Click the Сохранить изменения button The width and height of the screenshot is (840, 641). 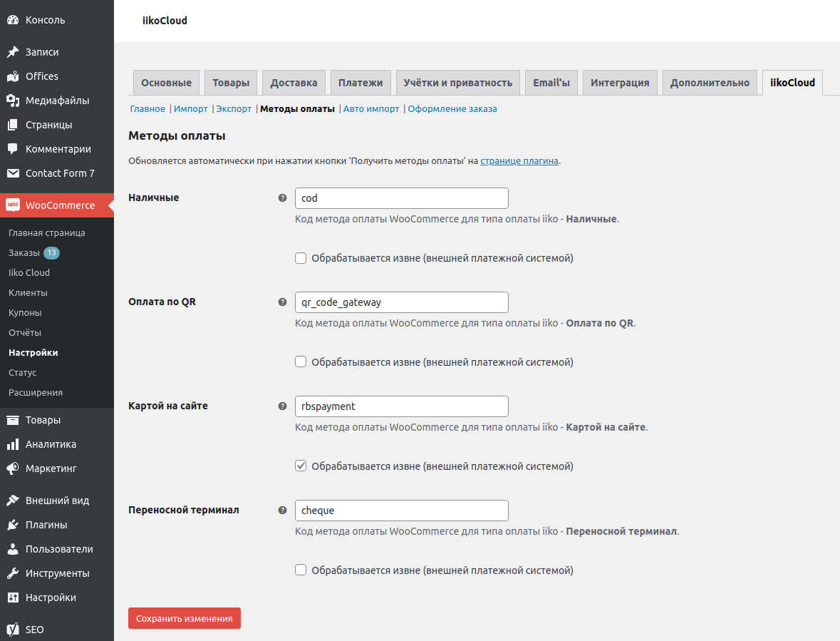click(x=184, y=617)
